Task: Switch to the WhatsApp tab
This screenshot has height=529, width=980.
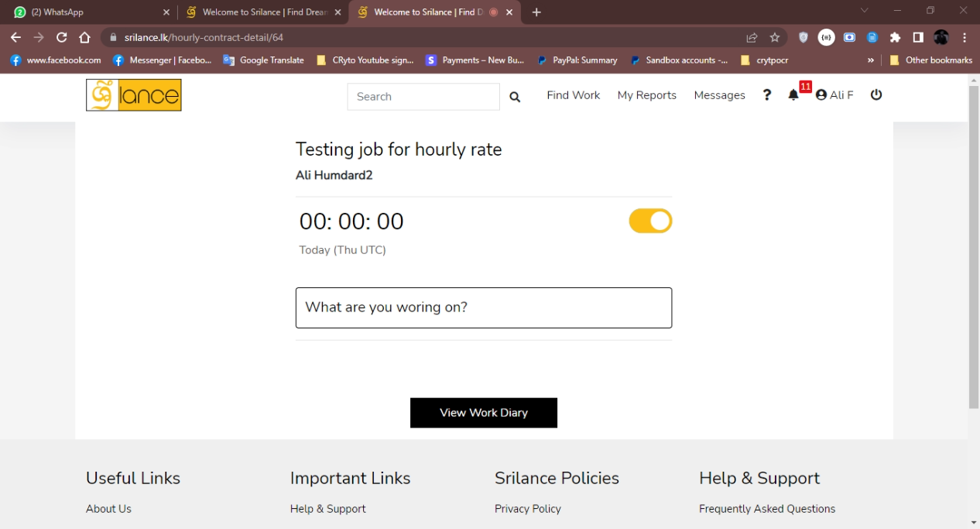Action: coord(89,12)
